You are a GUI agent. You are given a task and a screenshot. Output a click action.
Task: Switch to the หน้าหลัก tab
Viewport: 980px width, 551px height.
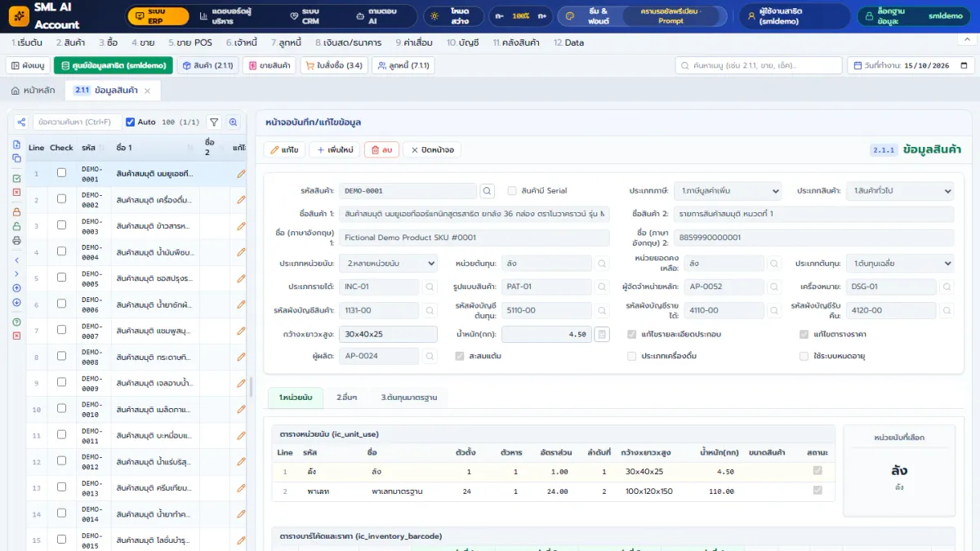33,90
